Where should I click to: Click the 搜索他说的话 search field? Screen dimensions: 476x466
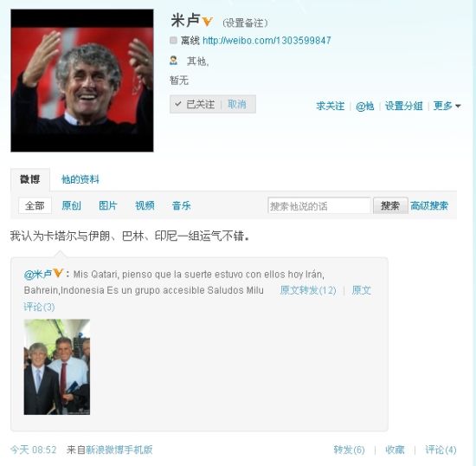coord(319,206)
